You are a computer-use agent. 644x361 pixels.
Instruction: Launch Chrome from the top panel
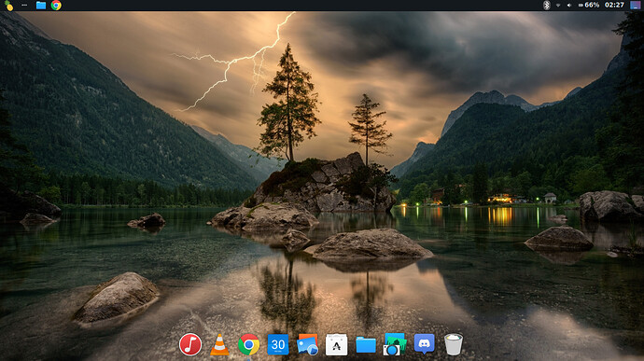coord(56,5)
